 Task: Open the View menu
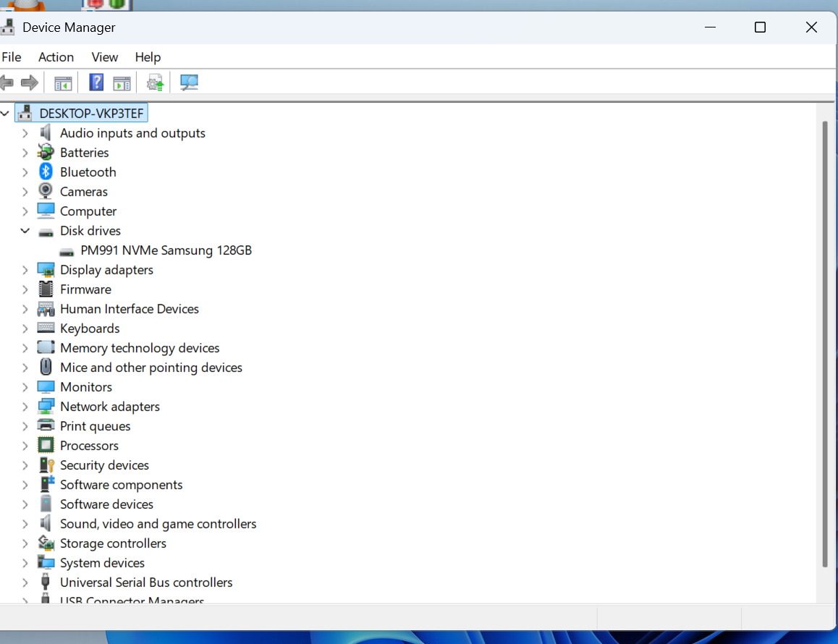[x=104, y=57]
